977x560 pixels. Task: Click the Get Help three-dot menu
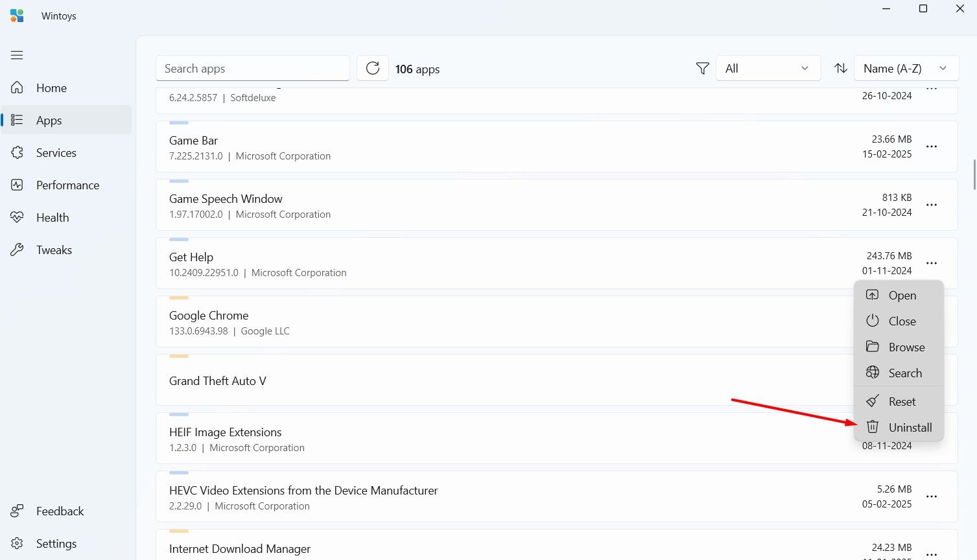[x=932, y=263]
